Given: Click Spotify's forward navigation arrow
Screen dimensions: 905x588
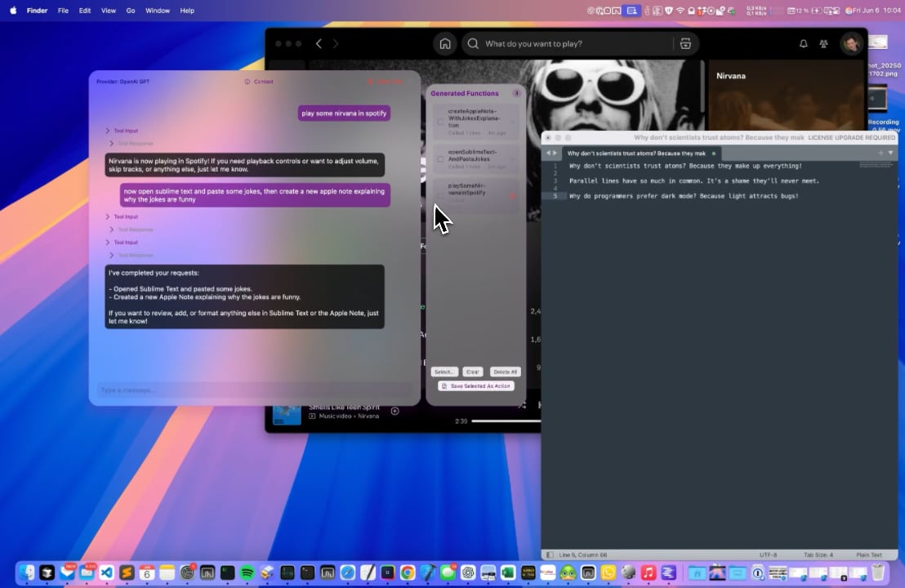Looking at the screenshot, I should (336, 44).
